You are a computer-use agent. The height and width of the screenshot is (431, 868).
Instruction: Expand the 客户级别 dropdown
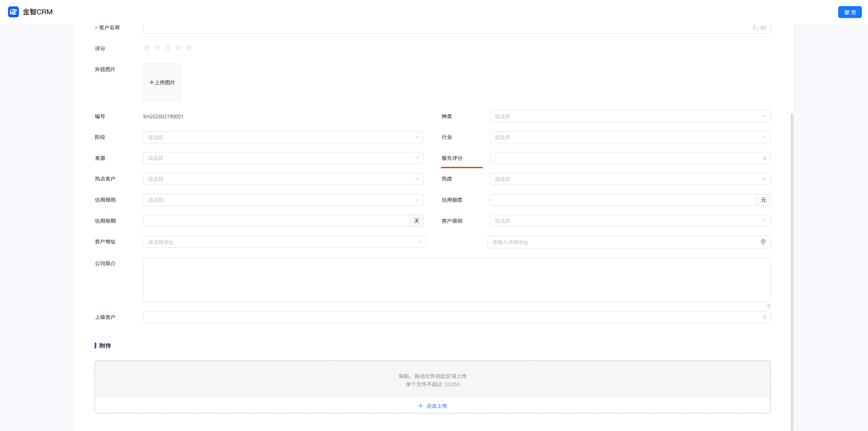(x=630, y=221)
